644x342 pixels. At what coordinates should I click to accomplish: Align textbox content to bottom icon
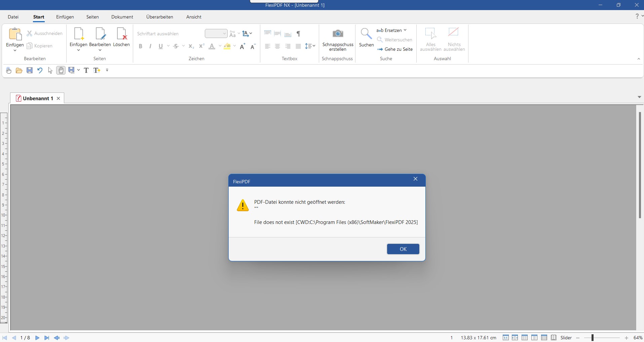click(x=288, y=34)
